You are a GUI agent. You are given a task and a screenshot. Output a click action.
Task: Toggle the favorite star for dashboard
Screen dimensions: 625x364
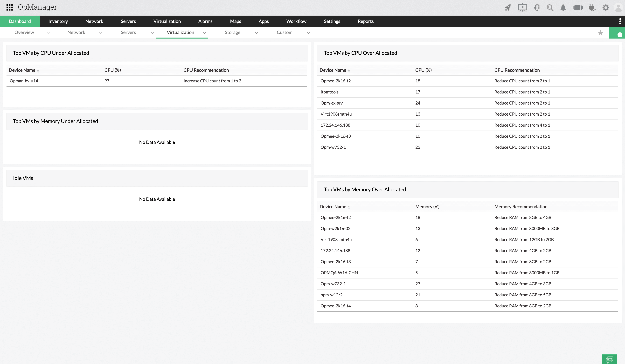(x=600, y=33)
